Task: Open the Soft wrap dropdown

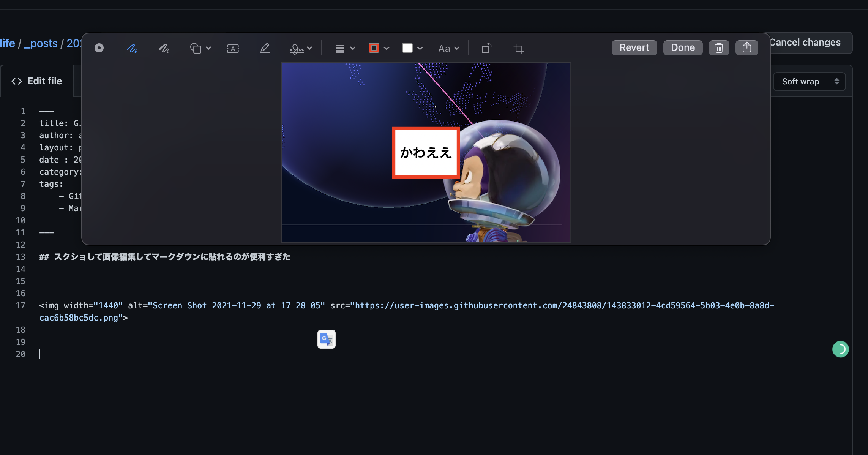Action: (x=809, y=82)
